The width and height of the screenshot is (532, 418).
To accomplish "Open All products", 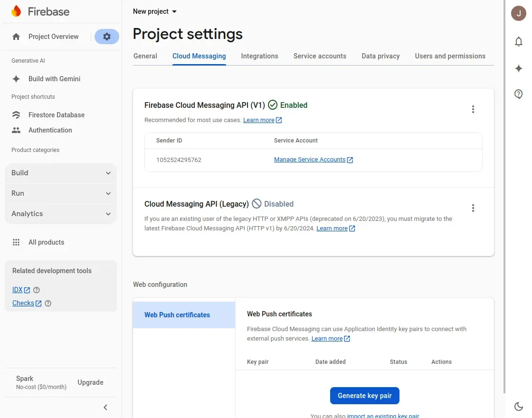I will [46, 242].
